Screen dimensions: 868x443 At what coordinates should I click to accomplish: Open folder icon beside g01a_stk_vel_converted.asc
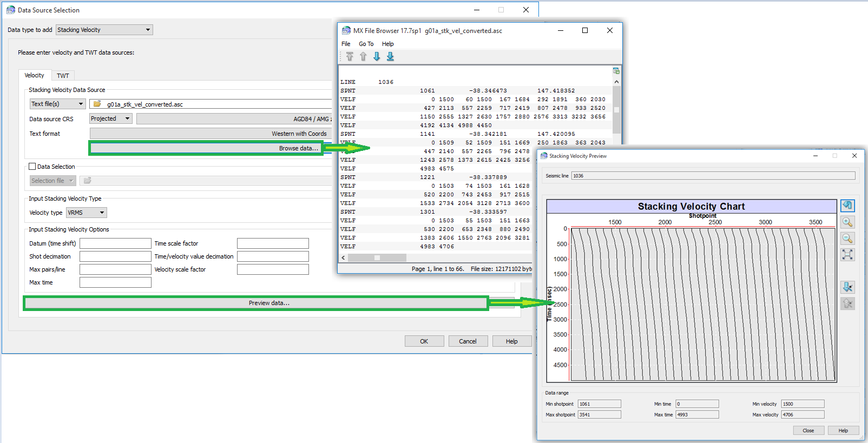click(97, 104)
